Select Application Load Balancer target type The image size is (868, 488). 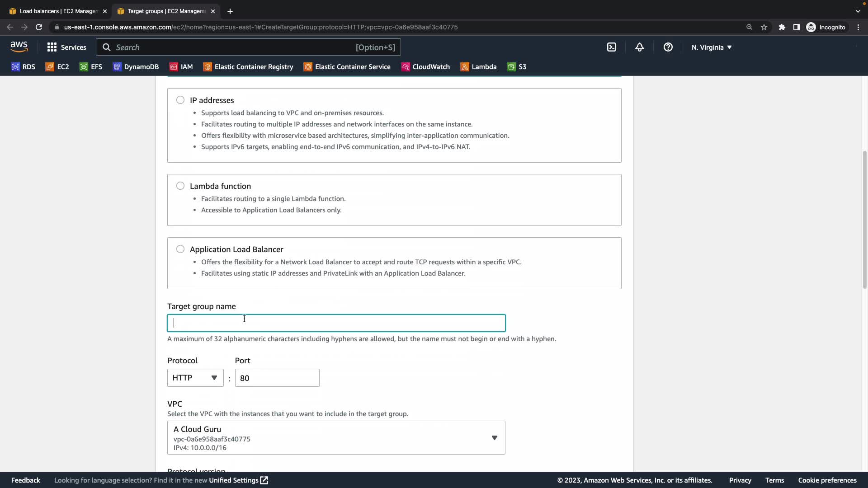point(180,249)
